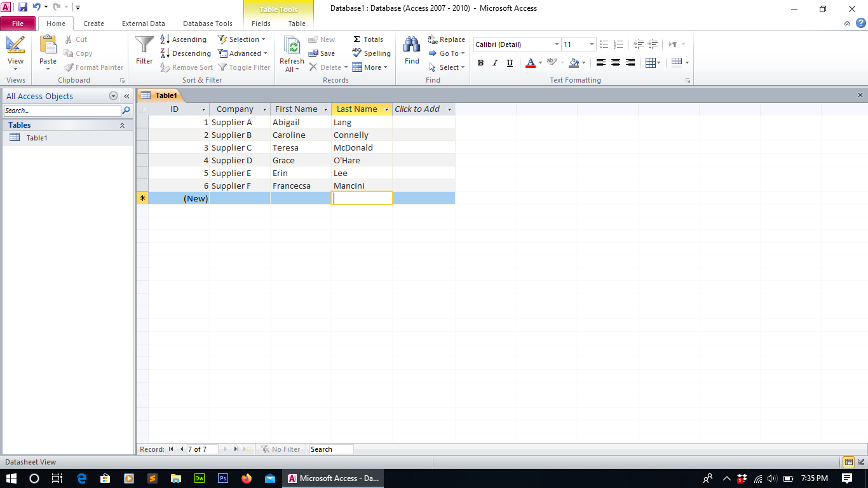Open the More records dropdown
The height and width of the screenshot is (488, 868).
point(370,67)
